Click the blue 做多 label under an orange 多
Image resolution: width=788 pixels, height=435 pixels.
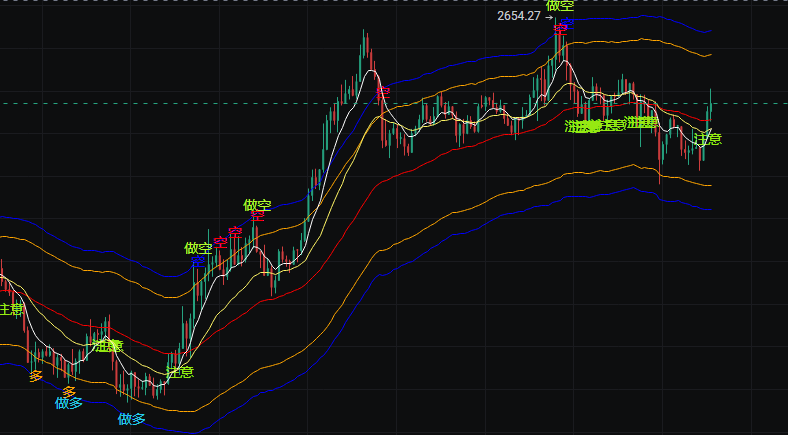[x=69, y=403]
